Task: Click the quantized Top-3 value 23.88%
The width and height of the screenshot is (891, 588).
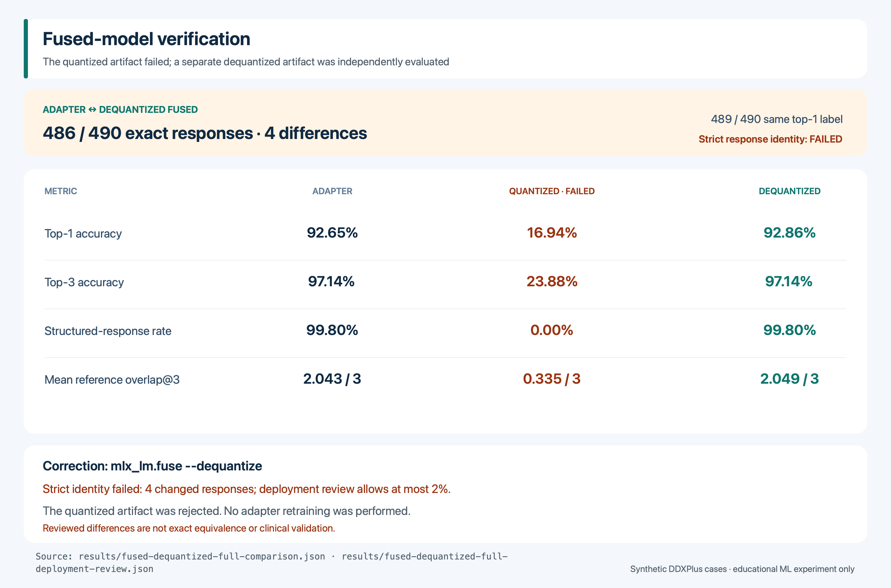Action: point(552,282)
